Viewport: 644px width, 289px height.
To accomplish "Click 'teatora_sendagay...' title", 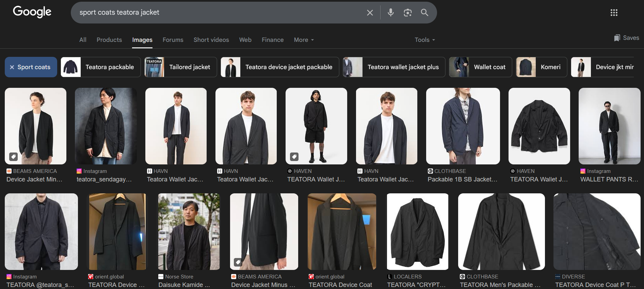I will click(x=104, y=179).
